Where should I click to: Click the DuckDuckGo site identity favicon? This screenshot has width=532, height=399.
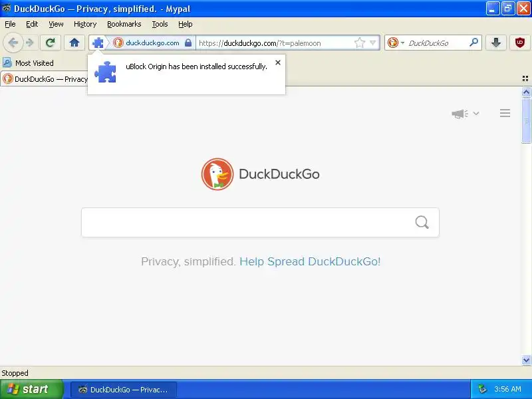coord(118,43)
